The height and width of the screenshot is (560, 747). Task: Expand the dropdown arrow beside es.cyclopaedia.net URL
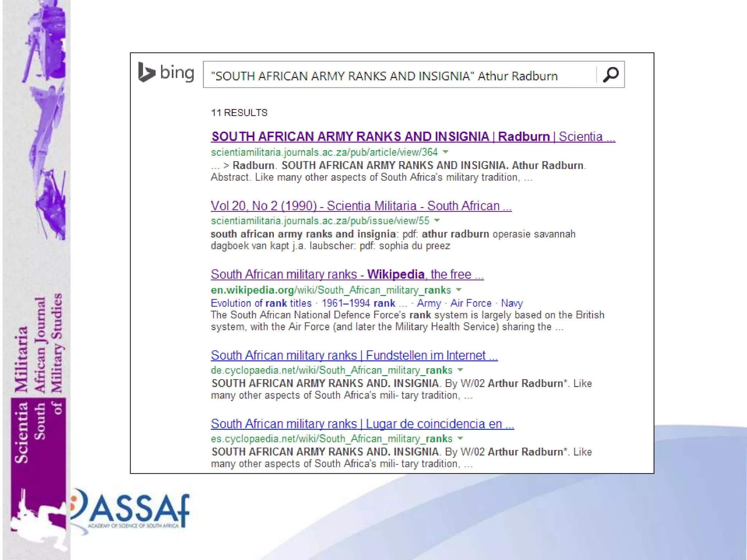point(460,438)
